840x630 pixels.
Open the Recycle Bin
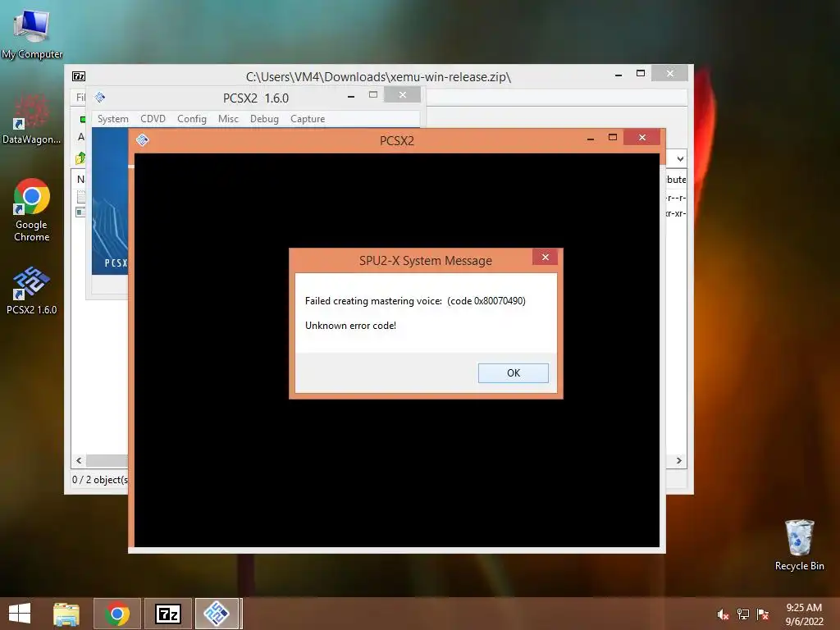pos(799,545)
